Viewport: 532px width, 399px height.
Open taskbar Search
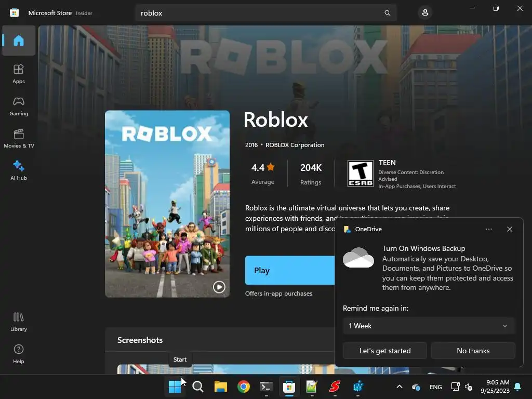tap(198, 387)
